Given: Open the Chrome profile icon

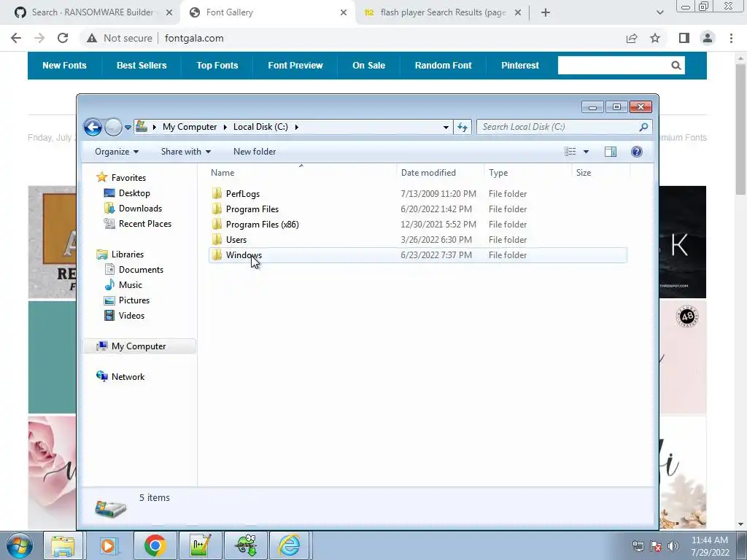Looking at the screenshot, I should click(x=708, y=38).
